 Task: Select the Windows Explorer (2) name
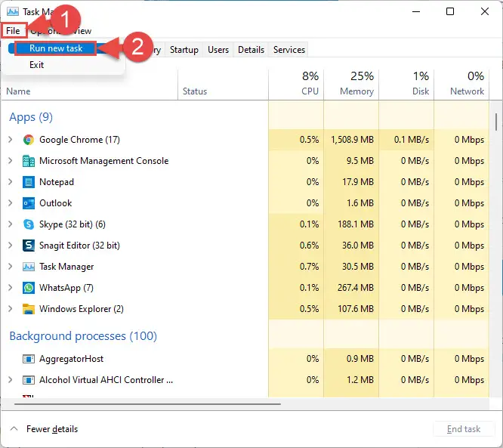[x=82, y=309]
